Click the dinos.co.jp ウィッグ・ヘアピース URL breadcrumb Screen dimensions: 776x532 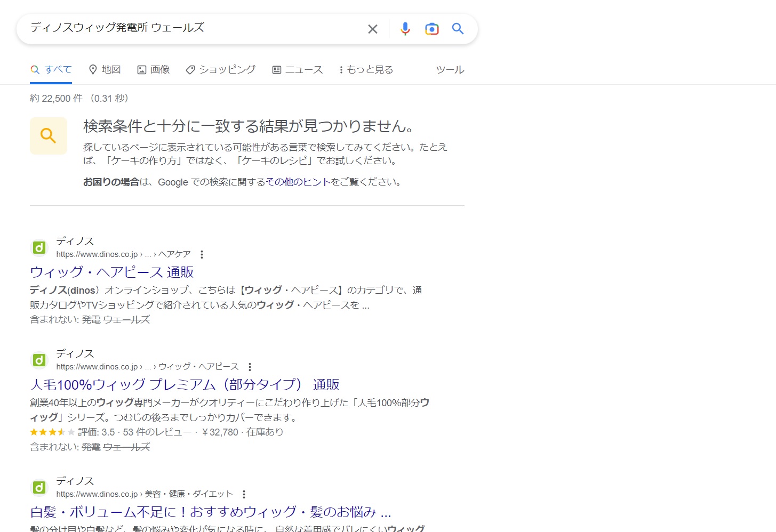(147, 367)
